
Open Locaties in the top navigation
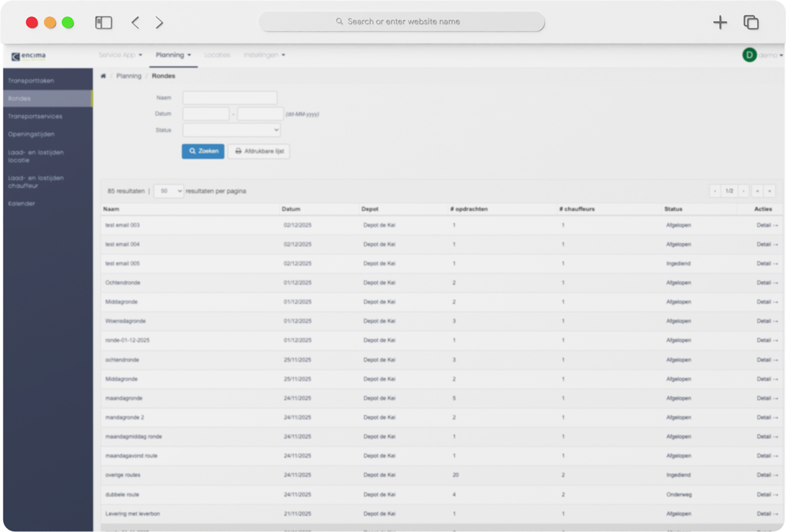[x=217, y=55]
